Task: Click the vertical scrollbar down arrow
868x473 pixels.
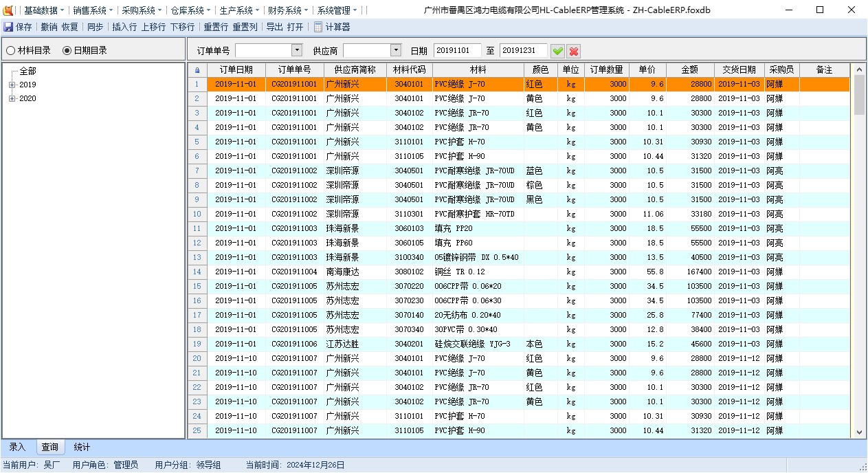Action: point(859,432)
